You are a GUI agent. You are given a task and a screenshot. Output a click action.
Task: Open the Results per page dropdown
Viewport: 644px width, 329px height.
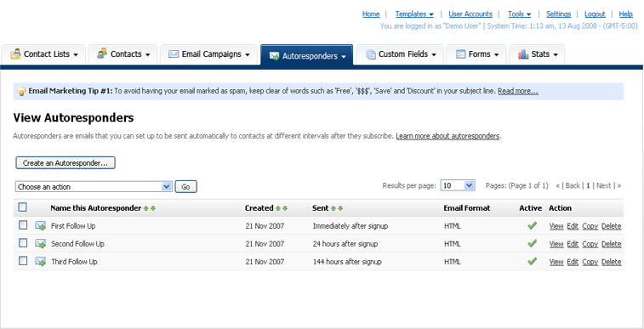click(458, 185)
